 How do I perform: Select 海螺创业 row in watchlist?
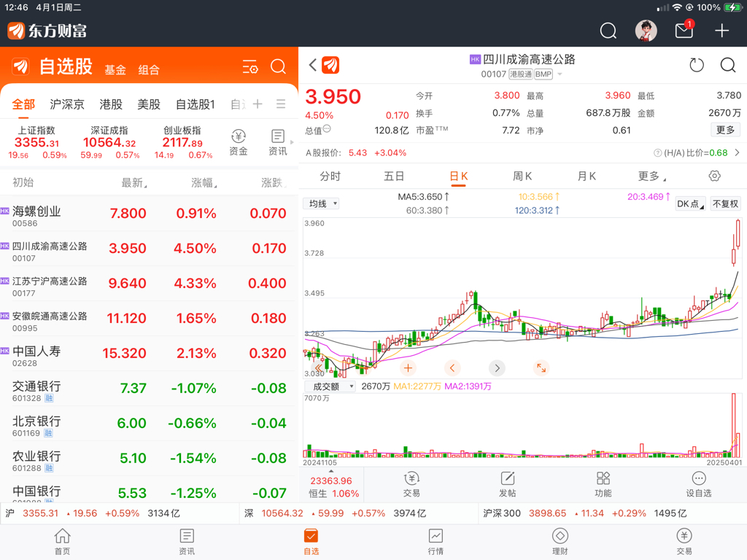pos(149,214)
